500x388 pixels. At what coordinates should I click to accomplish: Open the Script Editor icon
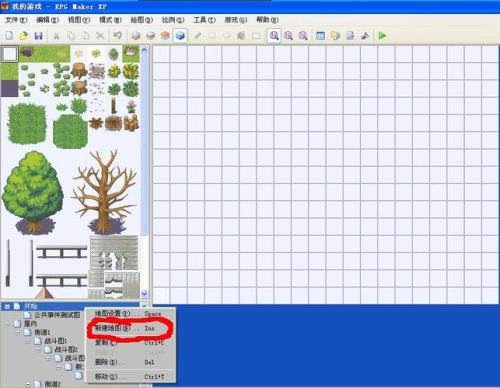pos(350,35)
